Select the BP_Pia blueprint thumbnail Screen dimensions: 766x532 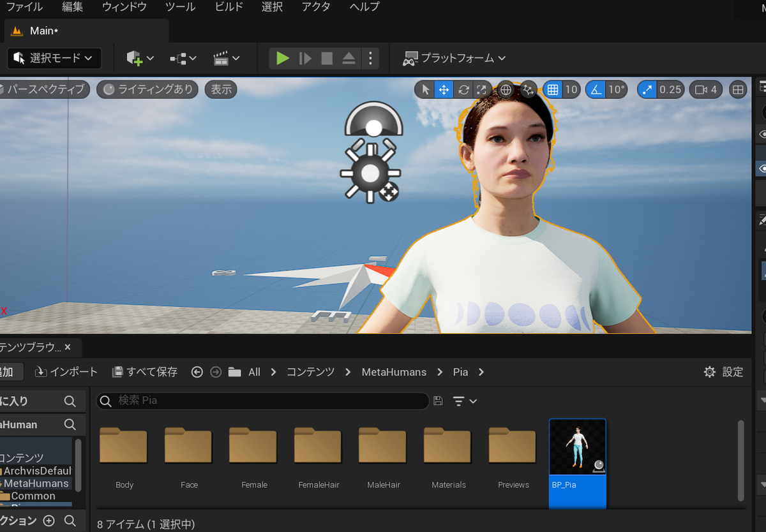[578, 463]
